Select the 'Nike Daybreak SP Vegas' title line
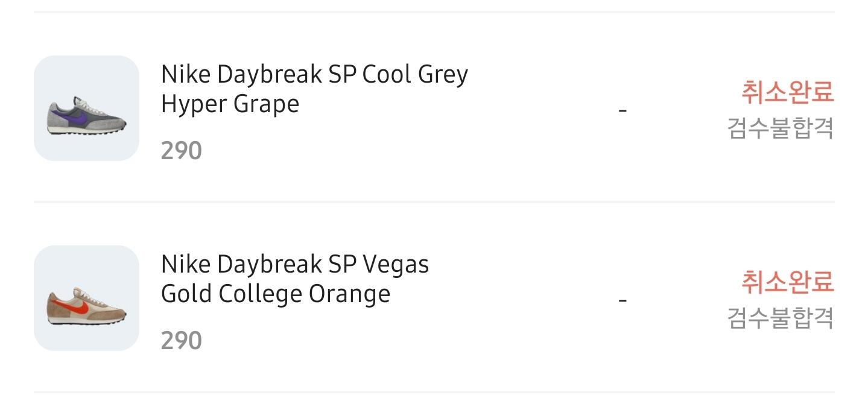The height and width of the screenshot is (395, 868). click(x=295, y=264)
